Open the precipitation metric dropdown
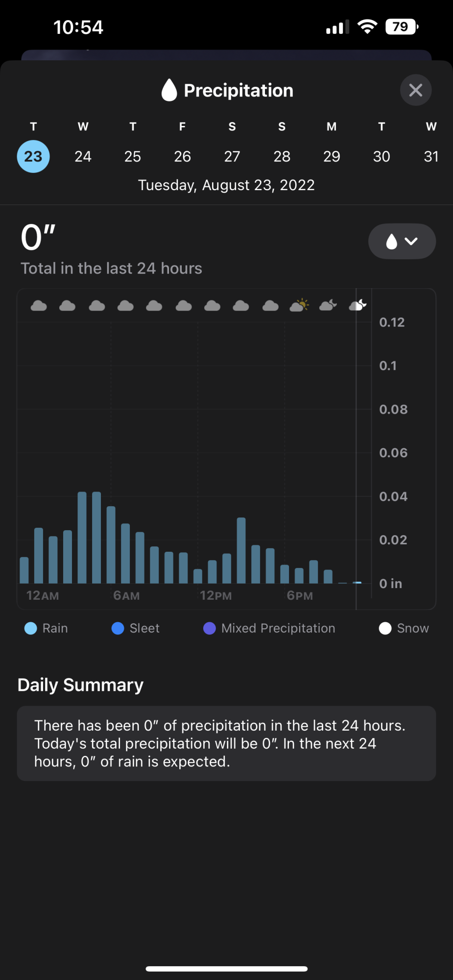453x980 pixels. coord(402,241)
